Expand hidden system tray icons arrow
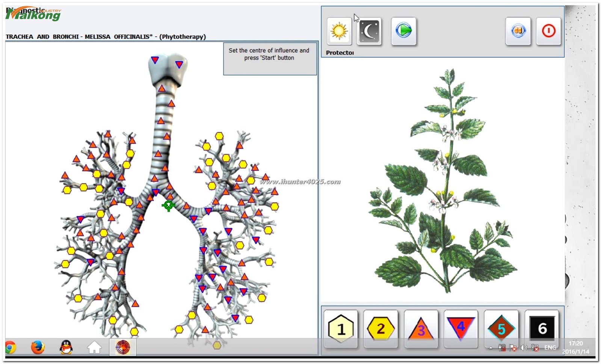 (x=491, y=348)
